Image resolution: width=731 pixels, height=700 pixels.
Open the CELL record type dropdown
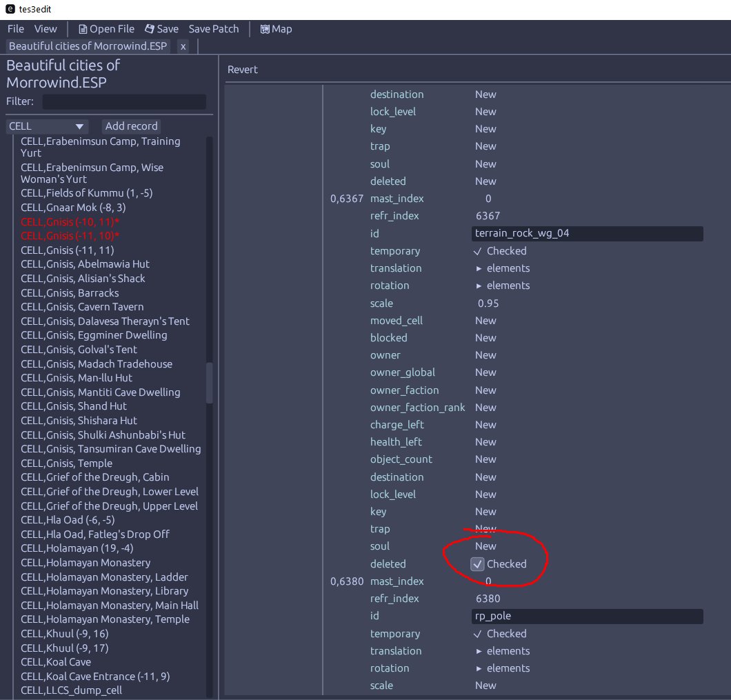coord(47,126)
